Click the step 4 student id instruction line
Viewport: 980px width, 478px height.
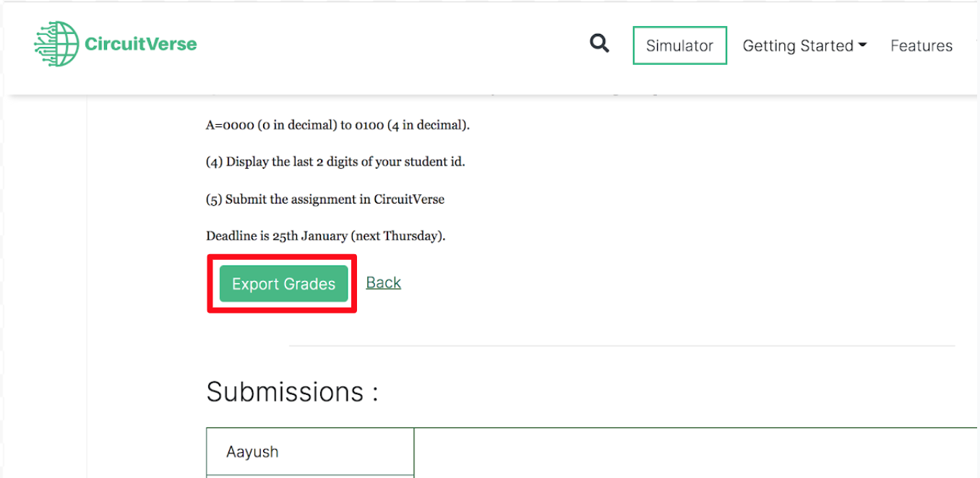[x=335, y=162]
